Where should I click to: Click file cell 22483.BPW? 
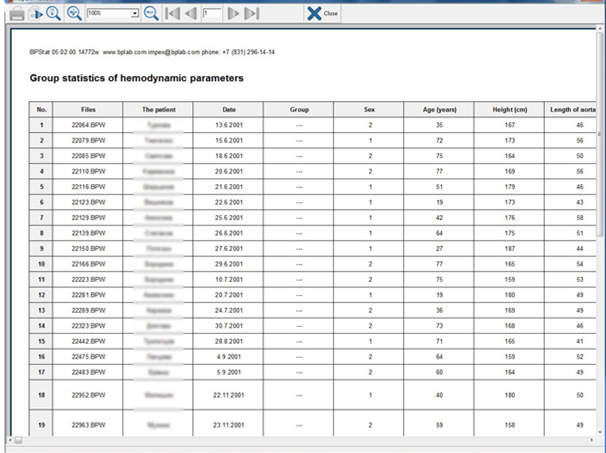[x=88, y=372]
